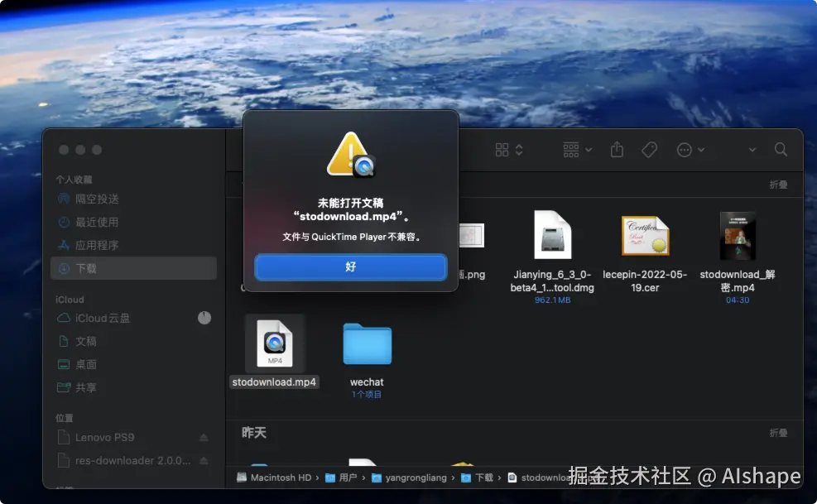Click the stodownload.mp4 file name label

(274, 382)
